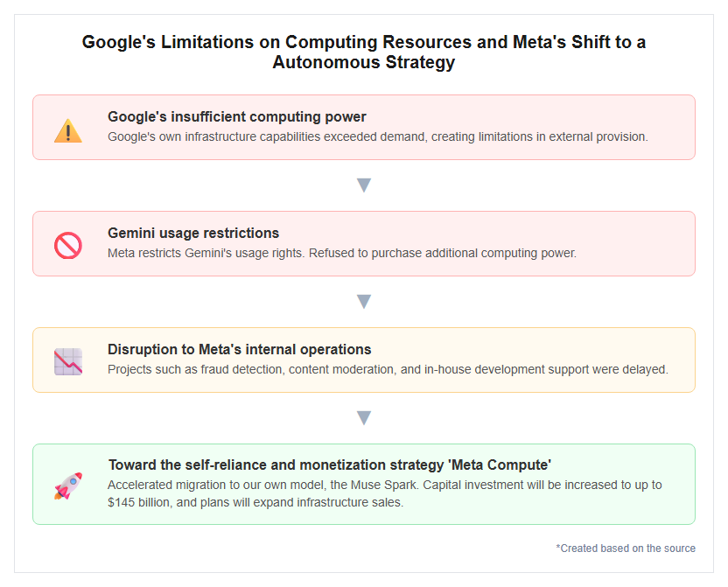
Task: Click the "Gemini usage restrictions" heading
Action: [x=193, y=233]
